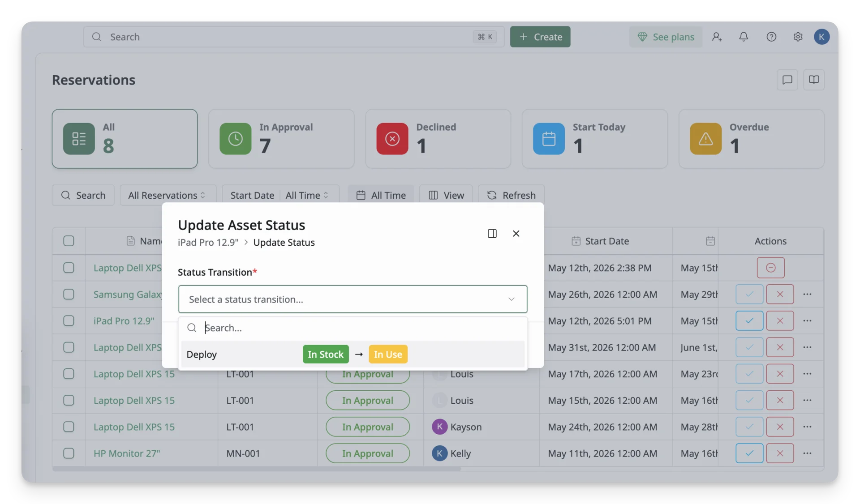Decline the iPad Pro 12.9" reservation
This screenshot has height=504, width=860.
pos(780,320)
